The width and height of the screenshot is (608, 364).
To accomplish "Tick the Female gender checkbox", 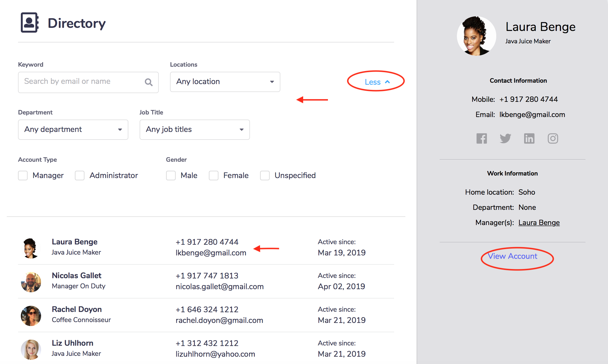I will click(x=214, y=176).
